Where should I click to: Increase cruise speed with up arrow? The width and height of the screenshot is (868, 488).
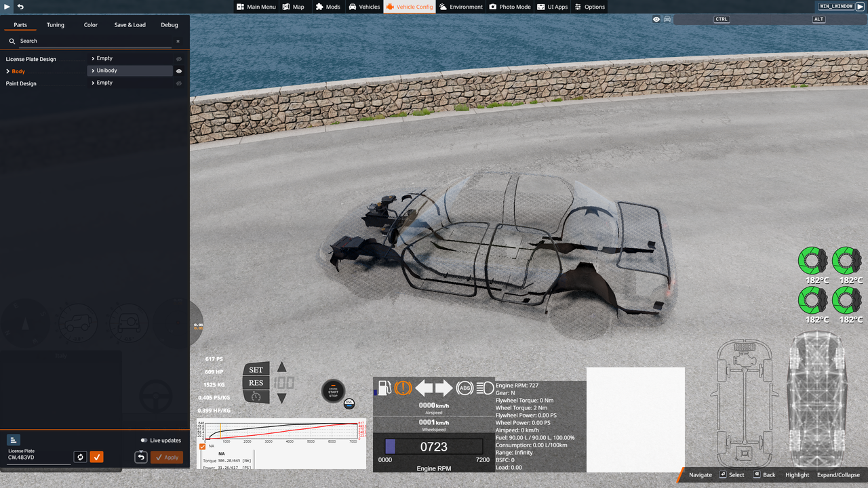pyautogui.click(x=281, y=367)
